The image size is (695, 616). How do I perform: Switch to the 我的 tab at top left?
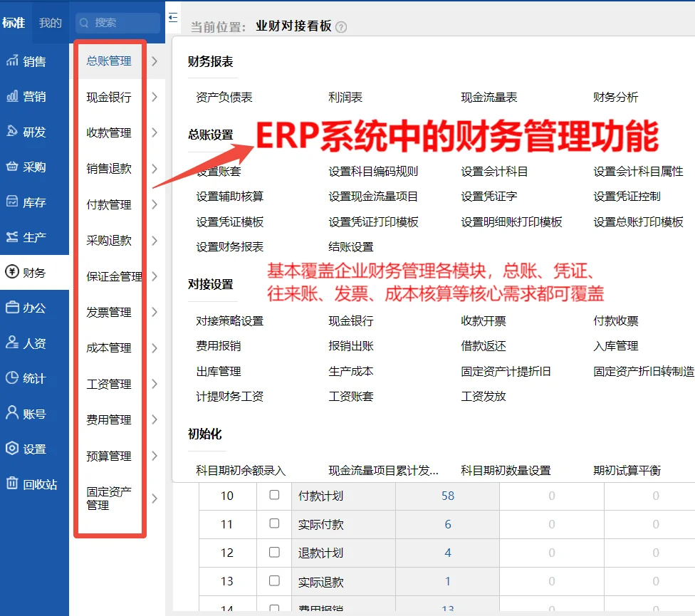click(x=50, y=22)
